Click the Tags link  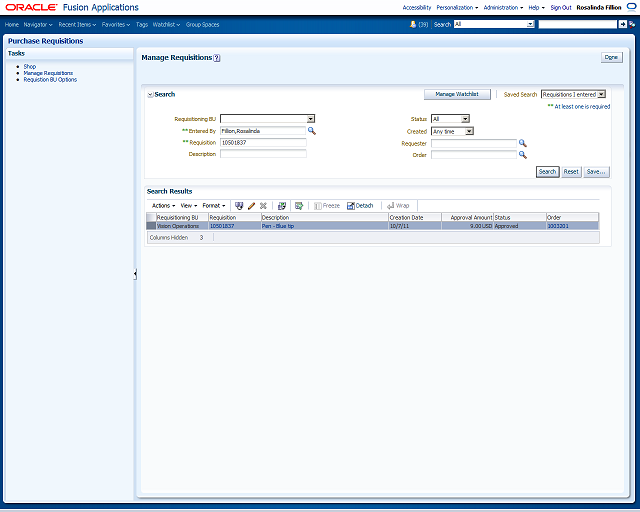tap(142, 24)
